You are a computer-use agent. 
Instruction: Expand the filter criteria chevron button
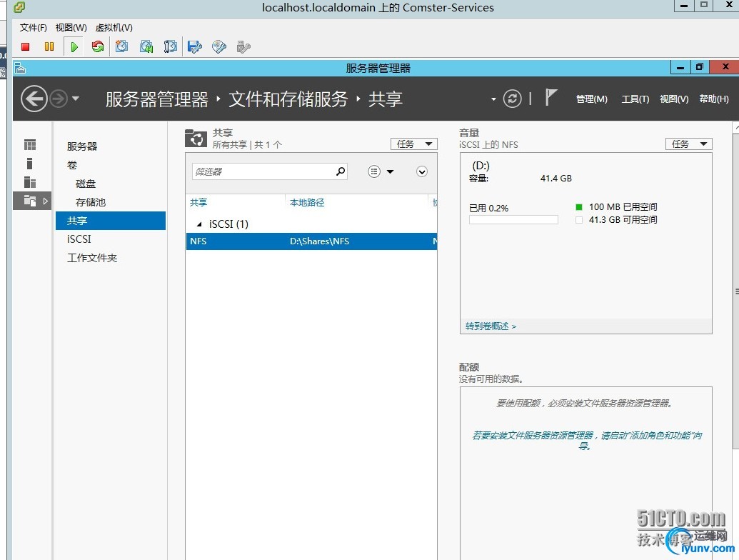(422, 171)
